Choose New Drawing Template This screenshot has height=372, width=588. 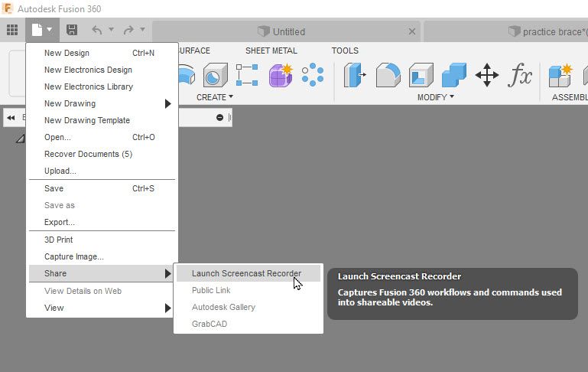pos(102,120)
